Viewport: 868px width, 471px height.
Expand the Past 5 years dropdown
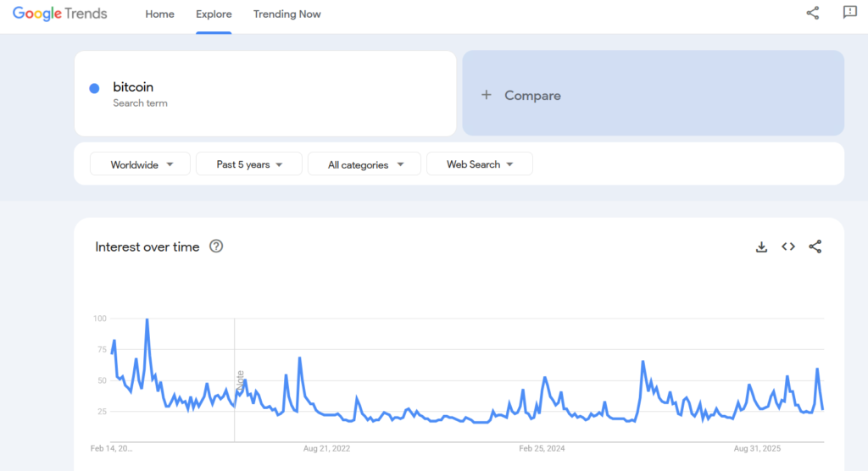(248, 164)
